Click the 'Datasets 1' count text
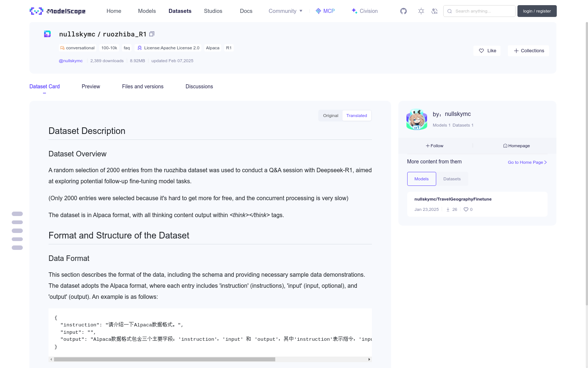The image size is (588, 368). 463,125
